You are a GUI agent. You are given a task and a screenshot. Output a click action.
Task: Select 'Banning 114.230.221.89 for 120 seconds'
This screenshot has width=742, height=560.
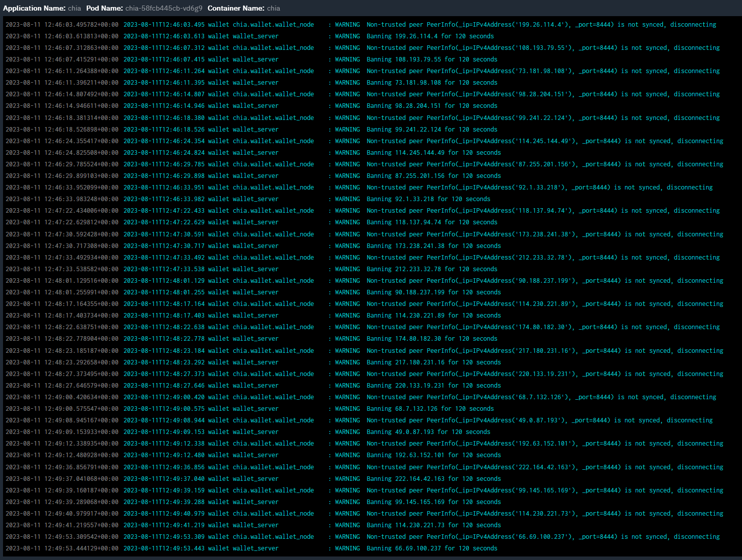coord(434,316)
